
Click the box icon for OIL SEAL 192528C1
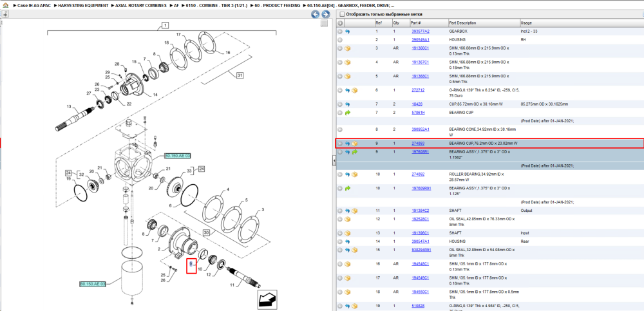(x=348, y=219)
